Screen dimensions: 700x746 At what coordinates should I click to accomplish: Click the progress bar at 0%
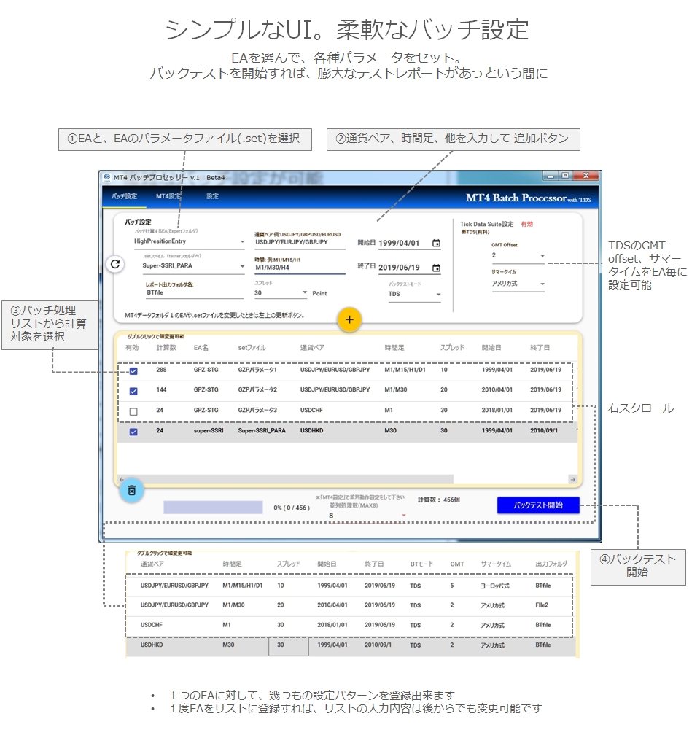[213, 507]
